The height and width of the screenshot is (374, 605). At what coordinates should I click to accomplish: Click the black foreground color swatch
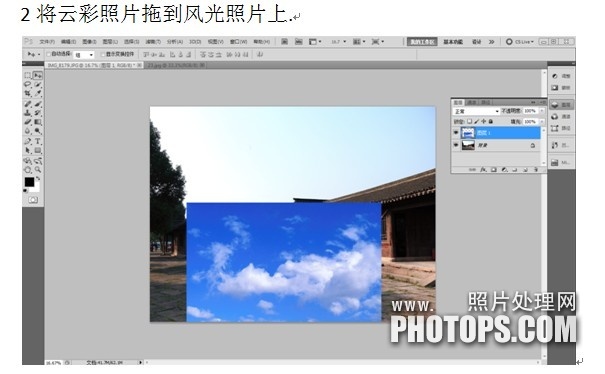29,182
